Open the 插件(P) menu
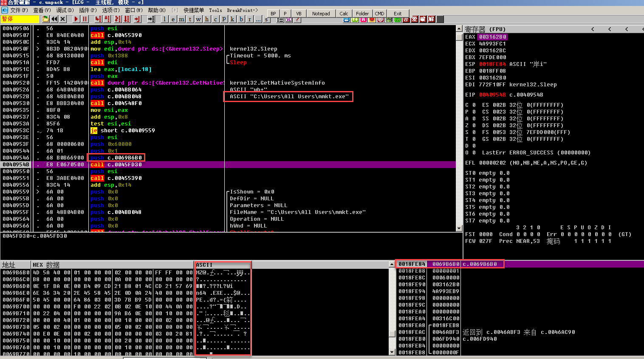The image size is (644, 359). click(88, 10)
